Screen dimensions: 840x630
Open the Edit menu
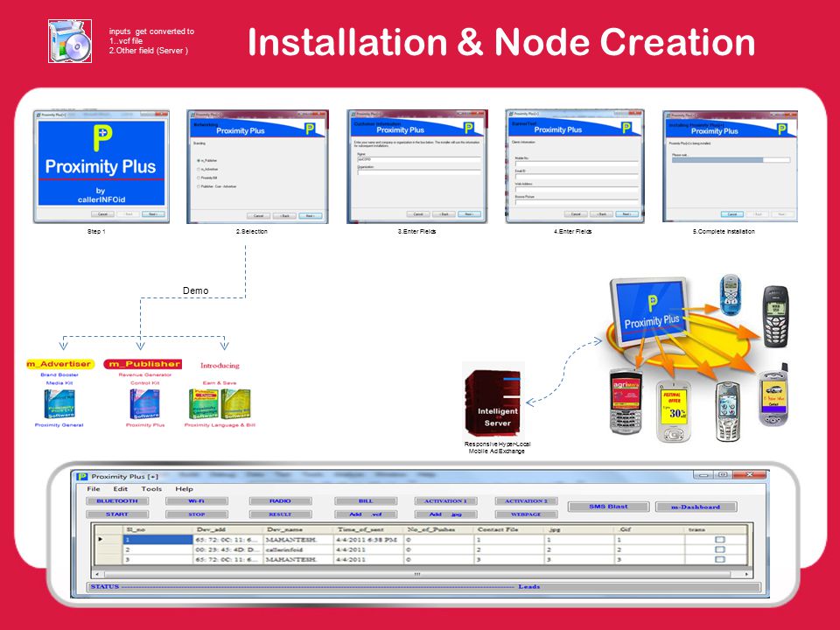pos(121,488)
